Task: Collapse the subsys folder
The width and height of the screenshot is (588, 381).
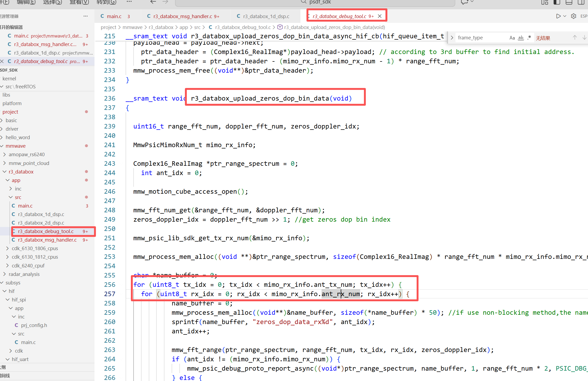Action: pyautogui.click(x=2, y=283)
